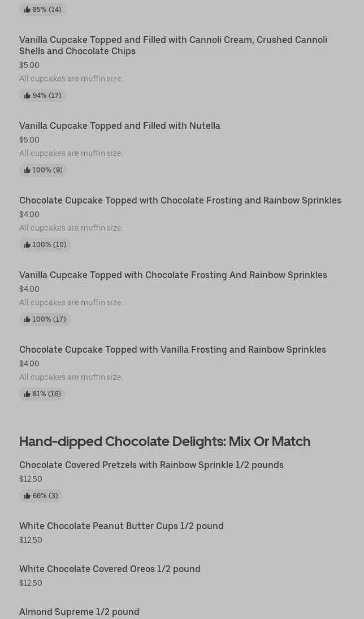
Task: Select Chocolate Cupcake with Chocolate Frosting and Sprinkles
Action: (x=180, y=200)
